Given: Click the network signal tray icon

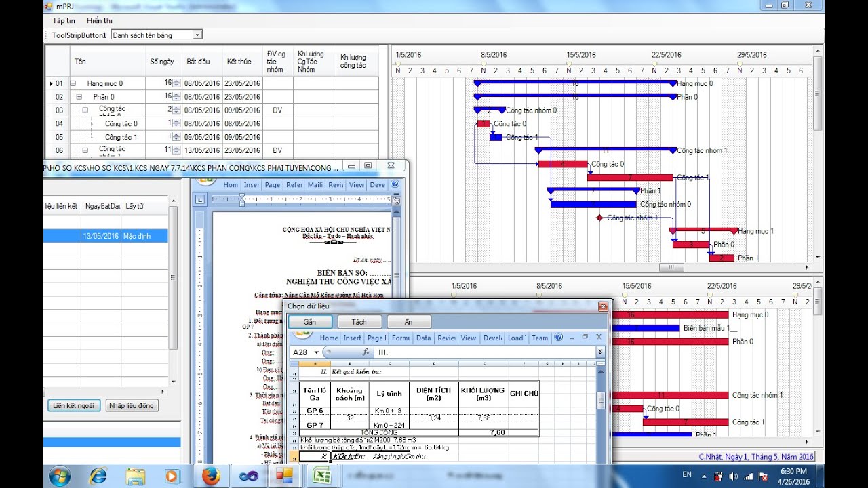Looking at the screenshot, I should (748, 476).
